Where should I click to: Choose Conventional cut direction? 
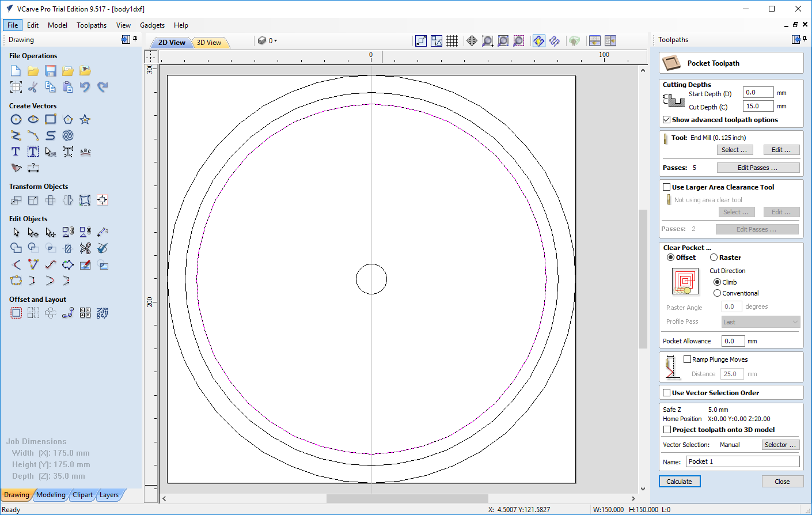[x=717, y=293]
